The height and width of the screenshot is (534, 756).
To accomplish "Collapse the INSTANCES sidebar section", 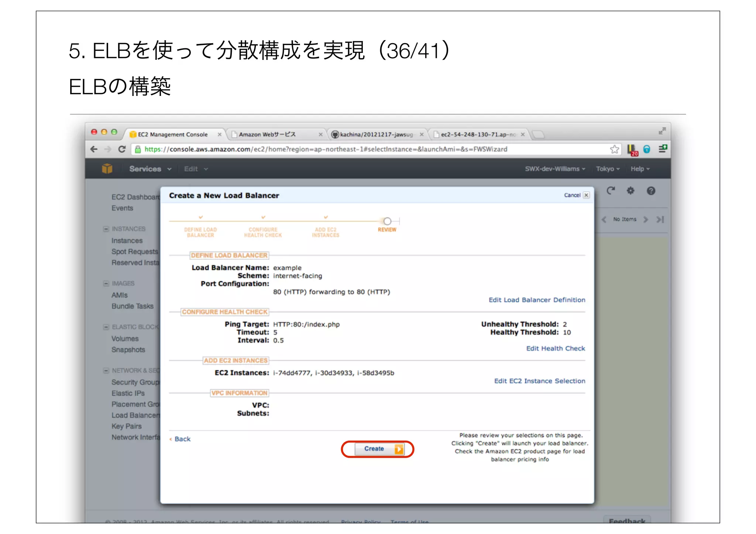I will point(106,229).
